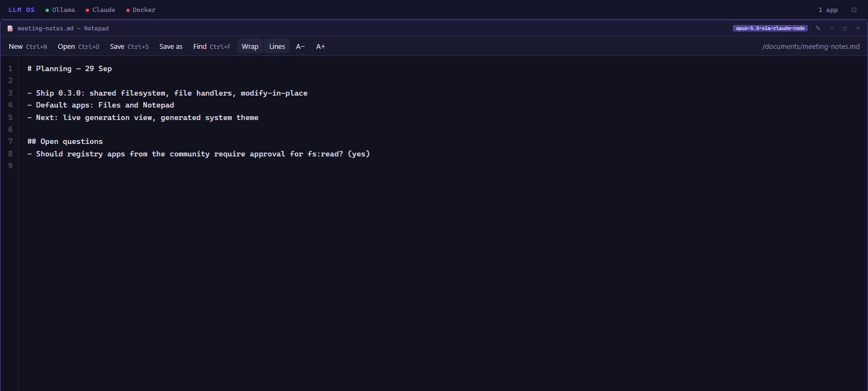868x391 pixels.
Task: Click the LLM OS logo
Action: (22, 10)
